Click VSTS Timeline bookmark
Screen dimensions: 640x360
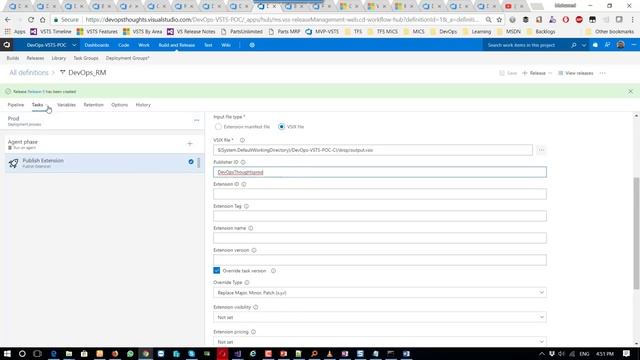point(51,31)
